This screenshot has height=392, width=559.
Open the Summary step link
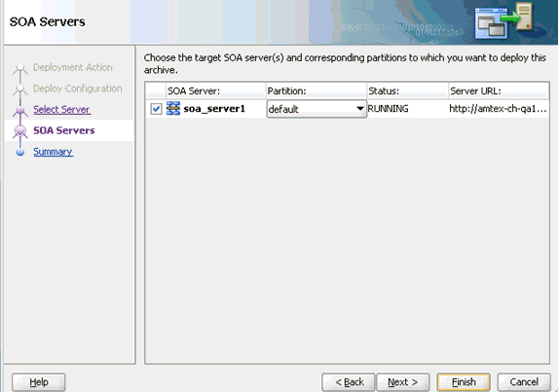click(x=53, y=152)
